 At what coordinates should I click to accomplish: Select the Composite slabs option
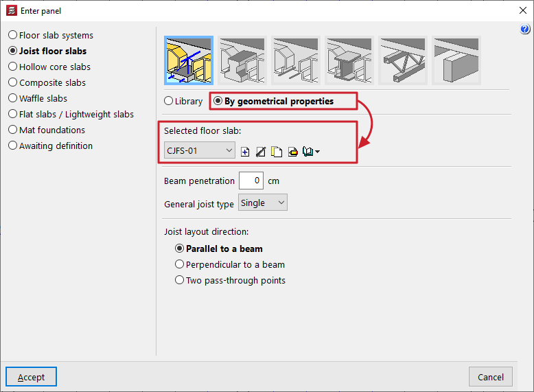(x=47, y=82)
